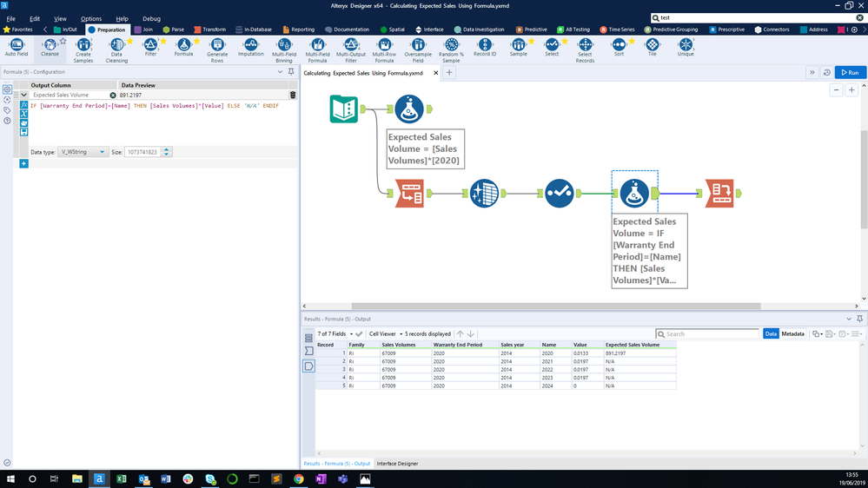868x488 pixels.
Task: Open the fx functions list icon
Action: (24, 105)
